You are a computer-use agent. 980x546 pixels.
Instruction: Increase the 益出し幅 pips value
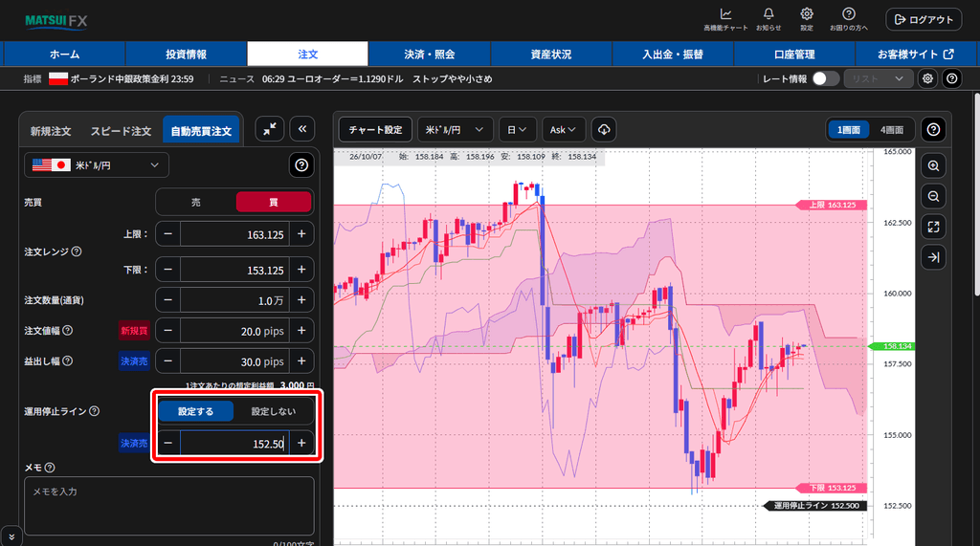301,361
